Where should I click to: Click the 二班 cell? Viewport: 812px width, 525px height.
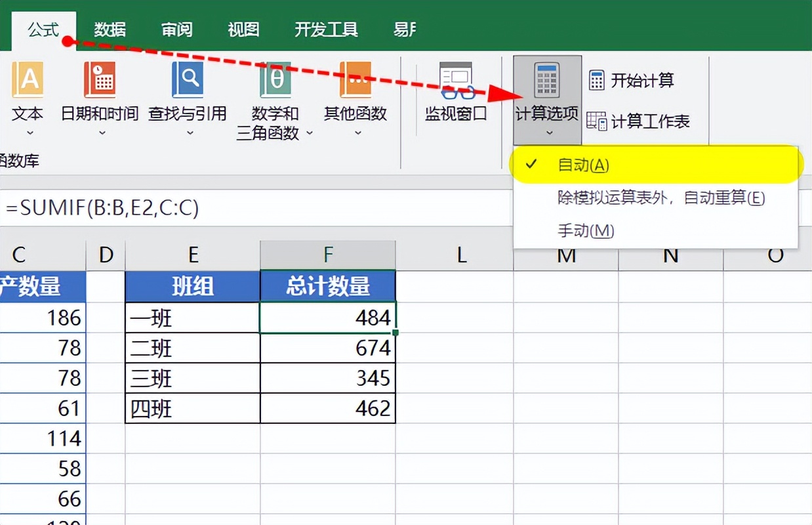193,348
